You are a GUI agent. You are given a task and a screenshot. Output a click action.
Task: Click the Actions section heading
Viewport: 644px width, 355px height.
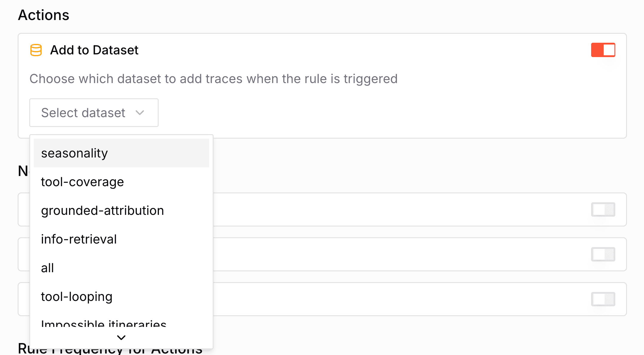44,15
